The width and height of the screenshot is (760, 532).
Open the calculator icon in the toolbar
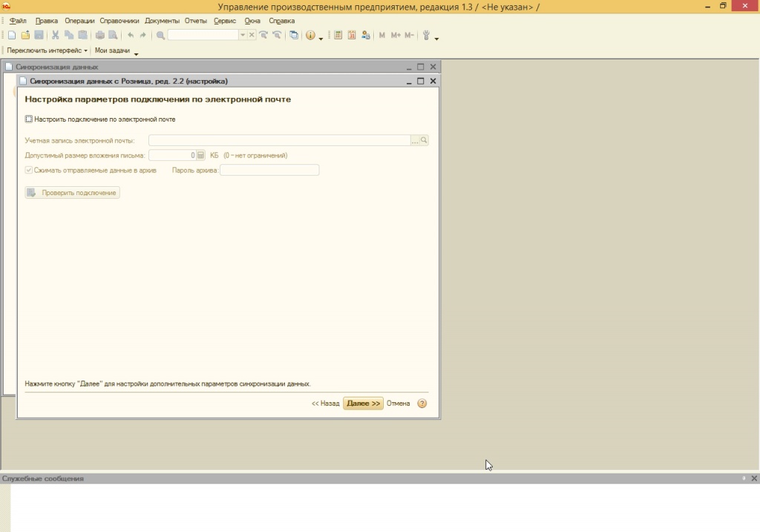(338, 35)
